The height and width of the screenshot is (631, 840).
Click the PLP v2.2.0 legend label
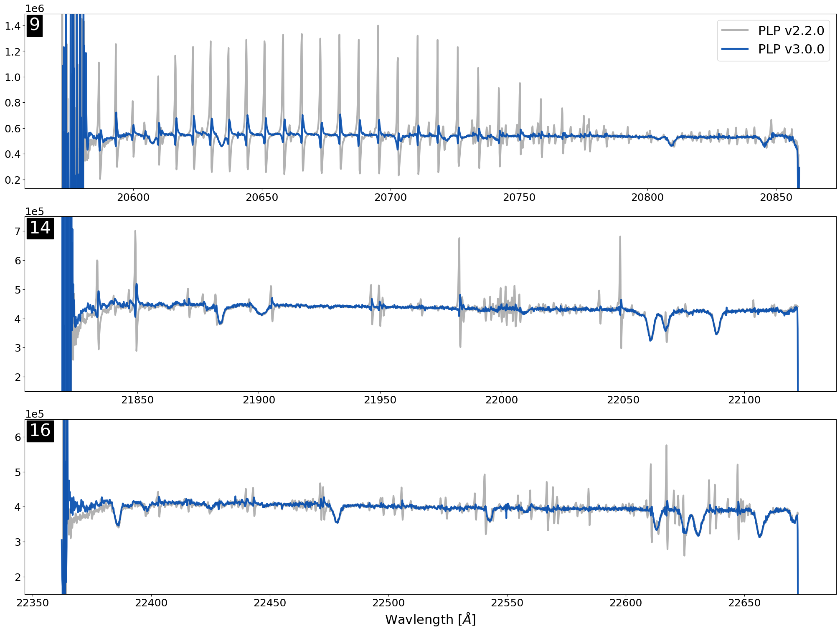(x=791, y=30)
